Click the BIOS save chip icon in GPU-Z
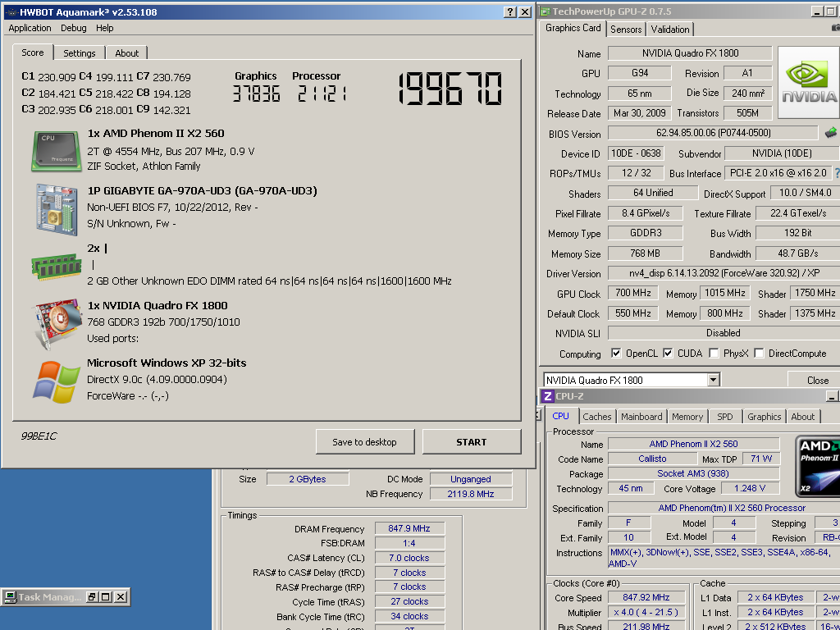Screen dimensions: 840x630 (830, 132)
